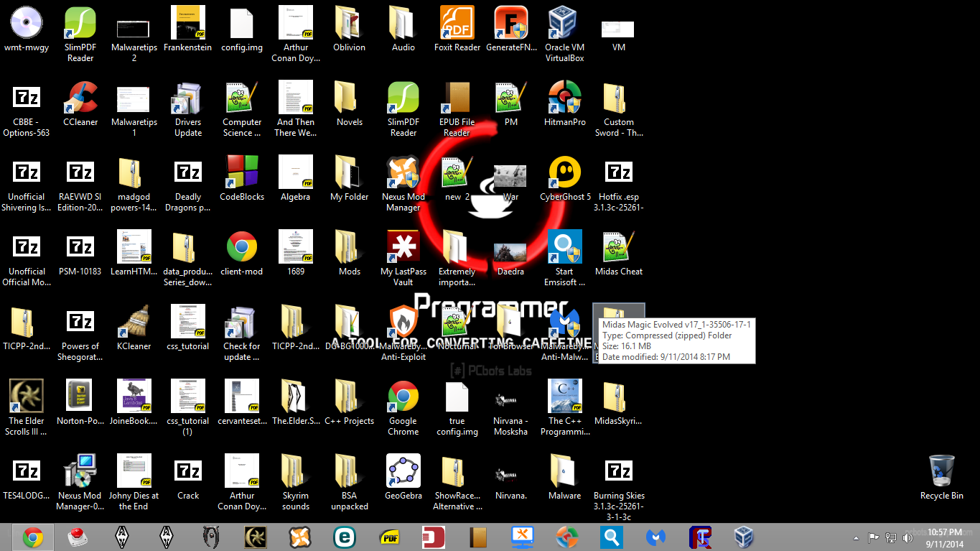Select the Tor Browser desktop icon
Screen dimensions: 980x551
point(511,327)
